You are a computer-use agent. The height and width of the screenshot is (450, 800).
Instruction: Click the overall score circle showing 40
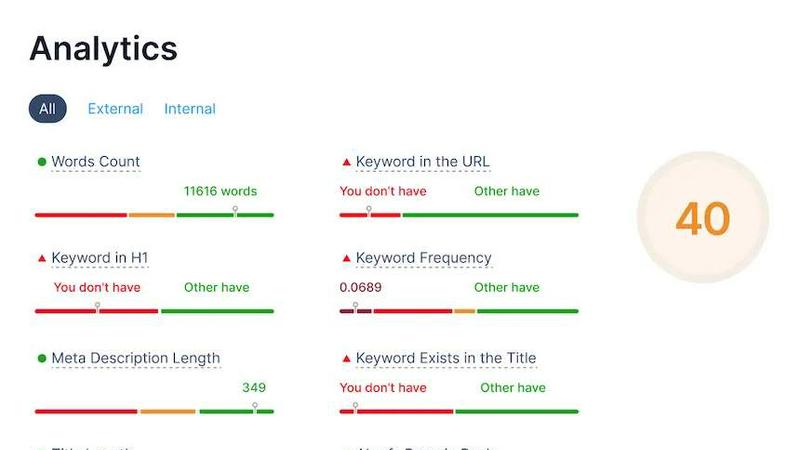point(702,218)
